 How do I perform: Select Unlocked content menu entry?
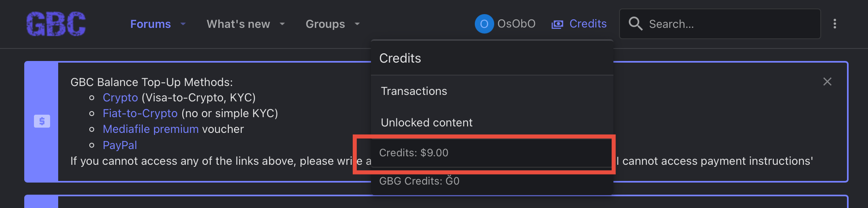[x=426, y=122]
